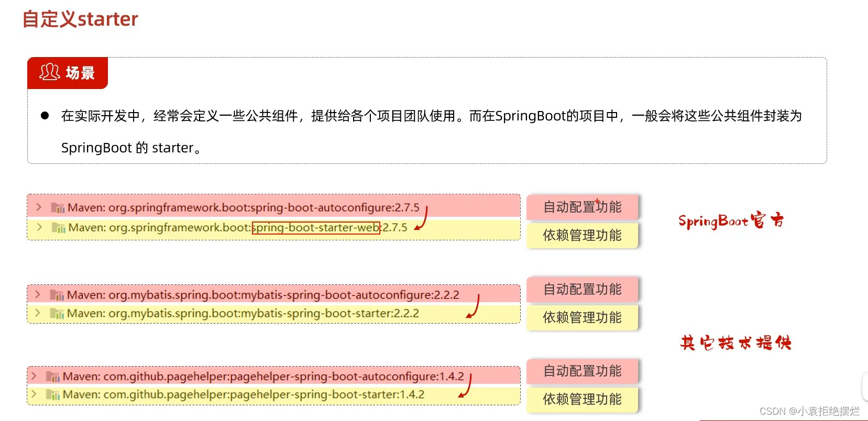Expand the mybatis-spring-boot-starter:2.2.2 entry
The width and height of the screenshot is (868, 421).
[x=38, y=313]
